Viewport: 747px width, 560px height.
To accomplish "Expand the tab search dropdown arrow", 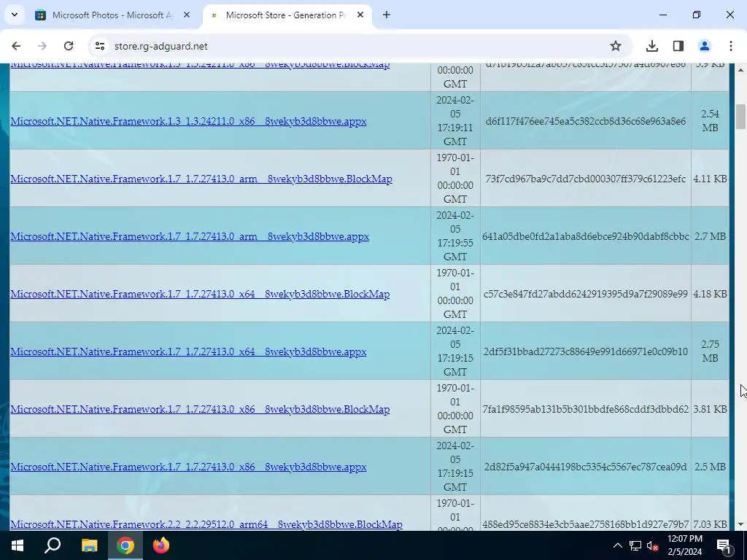I will pyautogui.click(x=15, y=15).
